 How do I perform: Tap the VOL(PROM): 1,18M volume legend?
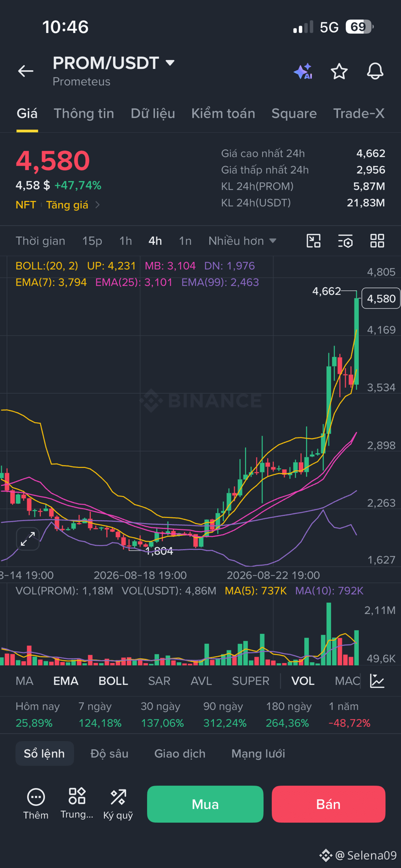pos(64,591)
